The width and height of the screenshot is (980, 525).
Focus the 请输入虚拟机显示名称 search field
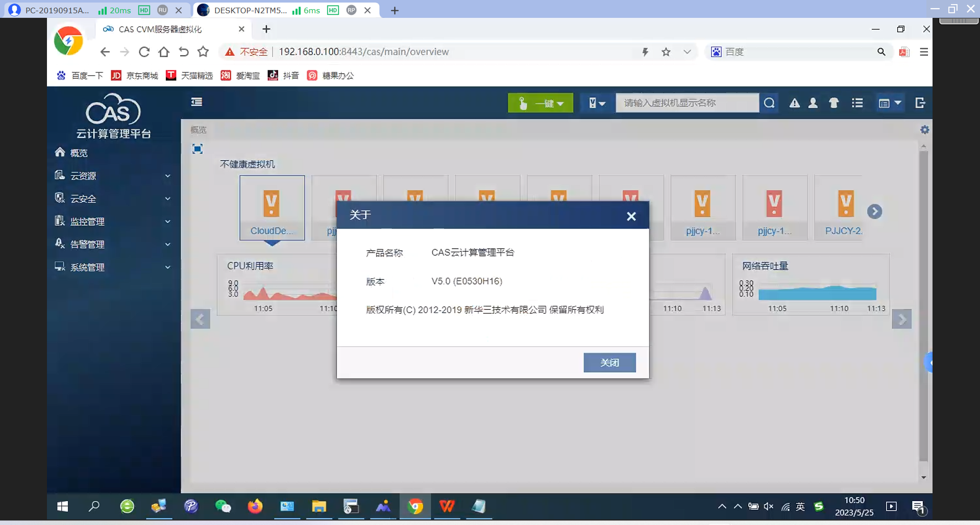687,103
